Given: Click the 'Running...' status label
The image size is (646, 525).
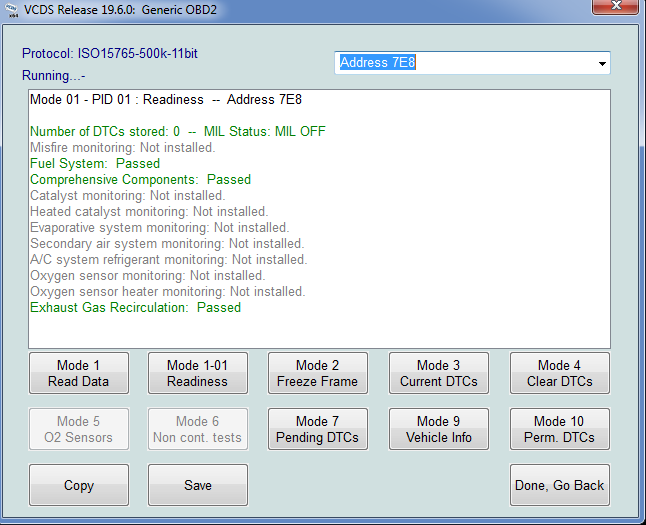Looking at the screenshot, I should click(x=53, y=76).
